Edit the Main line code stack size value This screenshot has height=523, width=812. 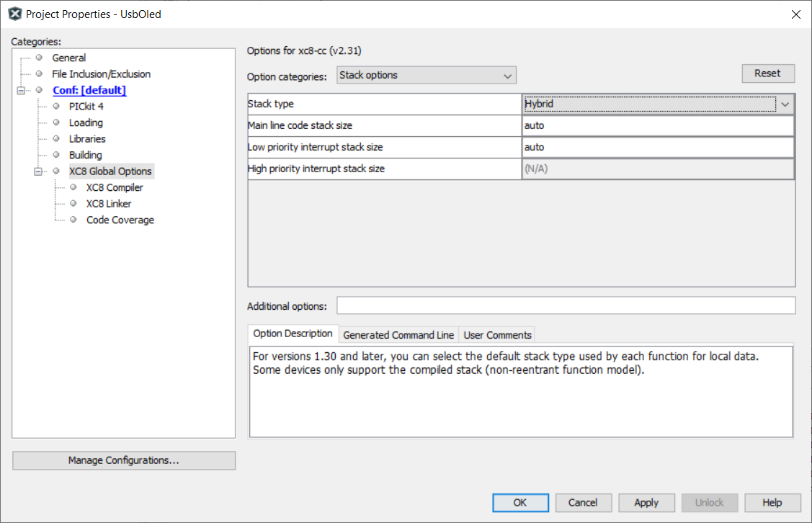(657, 125)
